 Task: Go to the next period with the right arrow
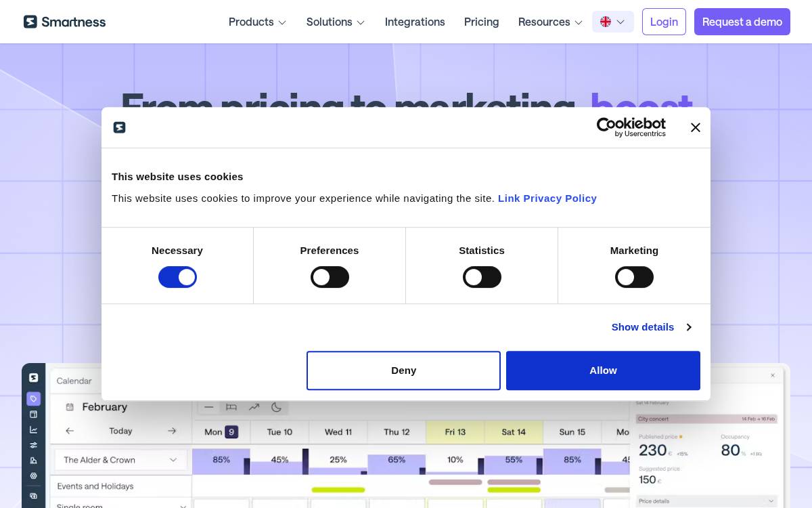(x=172, y=431)
